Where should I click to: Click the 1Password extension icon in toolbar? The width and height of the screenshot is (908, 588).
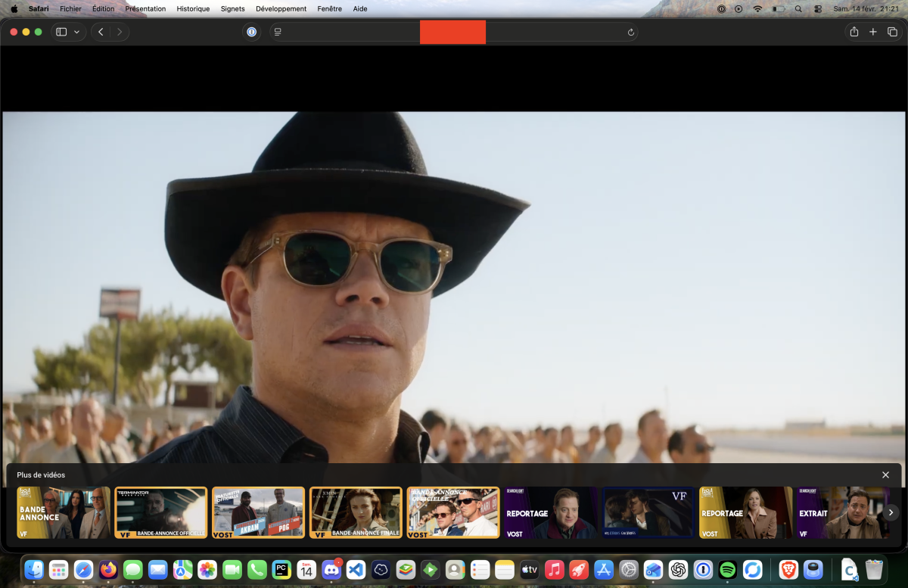tap(251, 32)
